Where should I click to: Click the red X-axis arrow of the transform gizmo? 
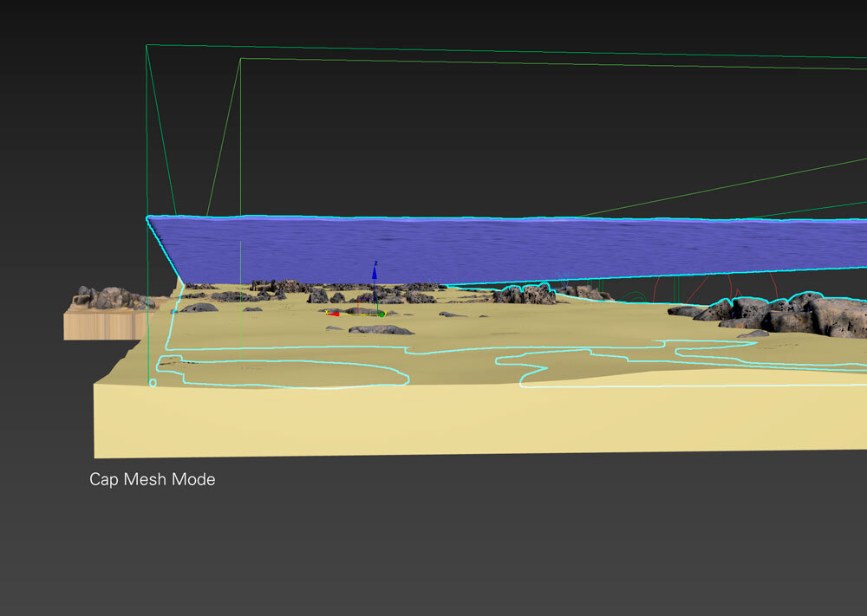point(332,314)
